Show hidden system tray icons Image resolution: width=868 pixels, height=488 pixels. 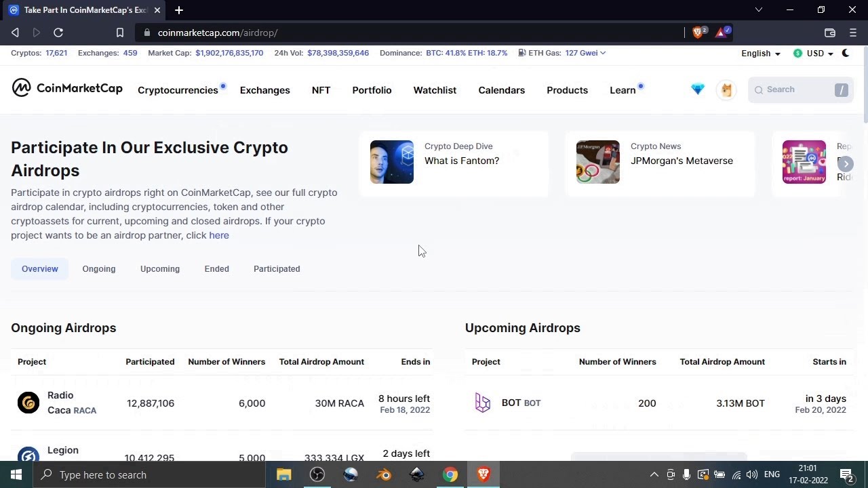click(x=654, y=474)
